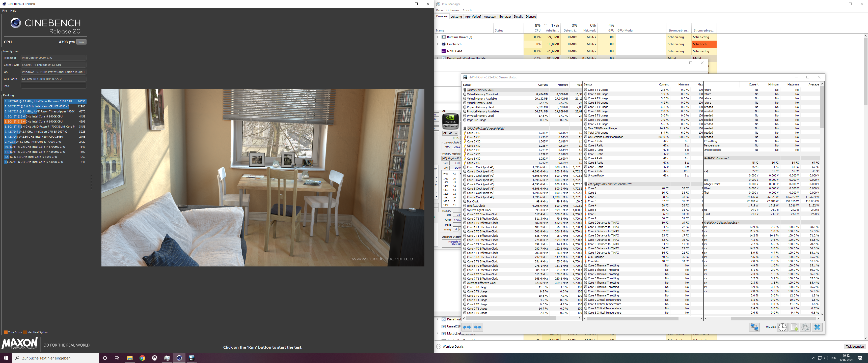Click the NVIDIA GeForce logo in the GPU panel
The image size is (868, 363).
pyautogui.click(x=450, y=121)
